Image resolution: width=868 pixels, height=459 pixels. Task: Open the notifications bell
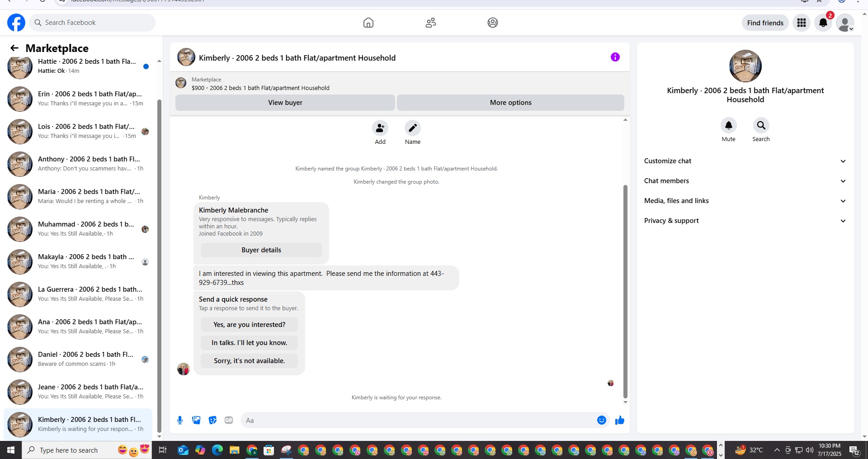point(823,23)
